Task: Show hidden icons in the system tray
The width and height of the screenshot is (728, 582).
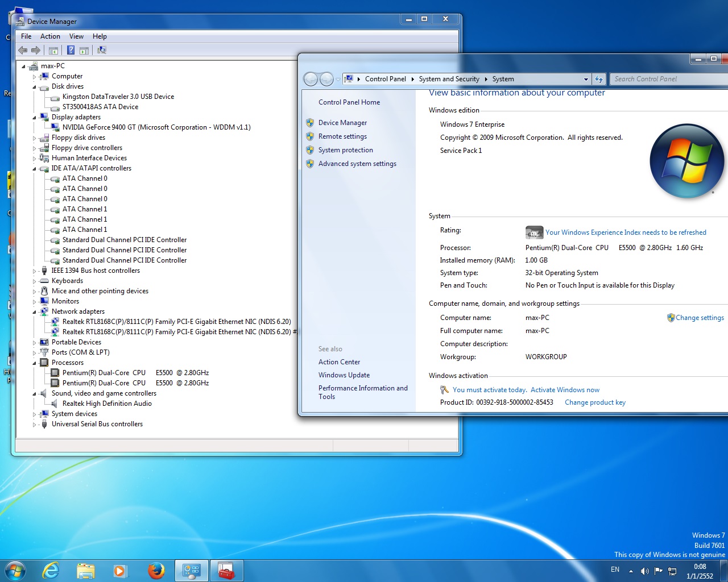Action: [631, 571]
